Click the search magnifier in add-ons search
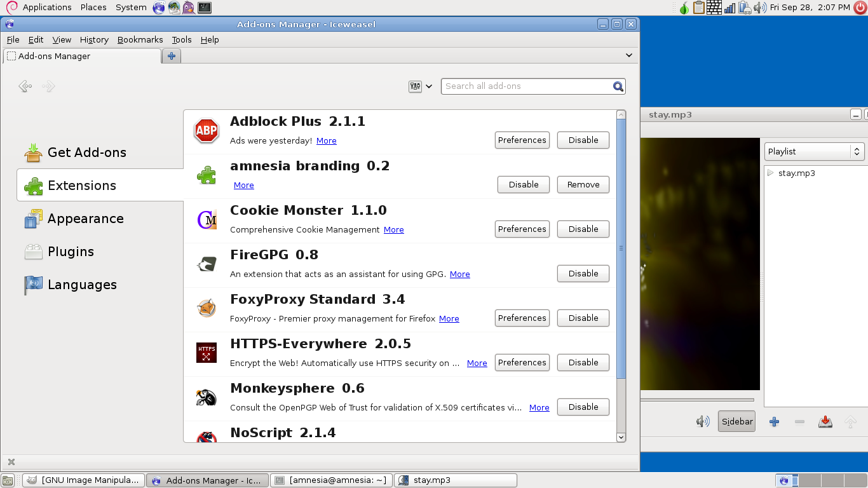This screenshot has width=868, height=488. coord(618,86)
